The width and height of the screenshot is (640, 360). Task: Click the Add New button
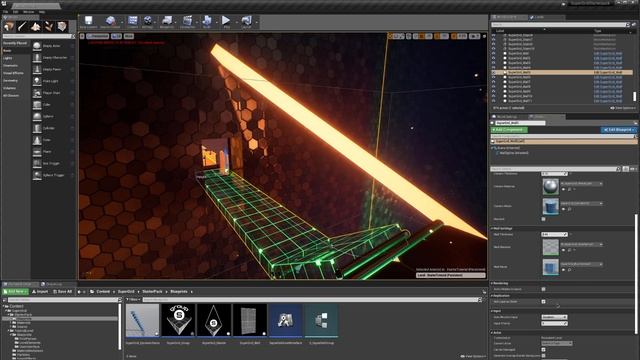click(x=15, y=292)
